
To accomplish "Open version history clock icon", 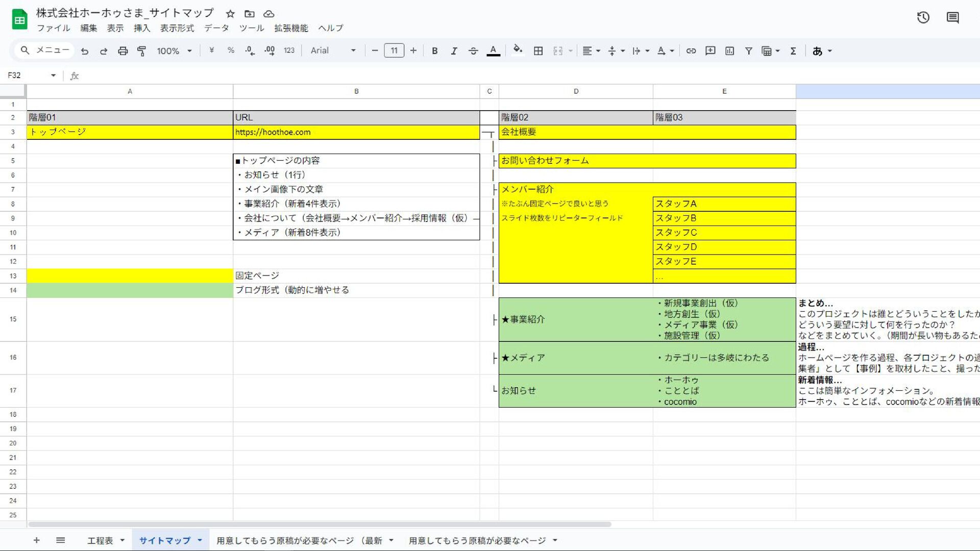I will point(923,18).
